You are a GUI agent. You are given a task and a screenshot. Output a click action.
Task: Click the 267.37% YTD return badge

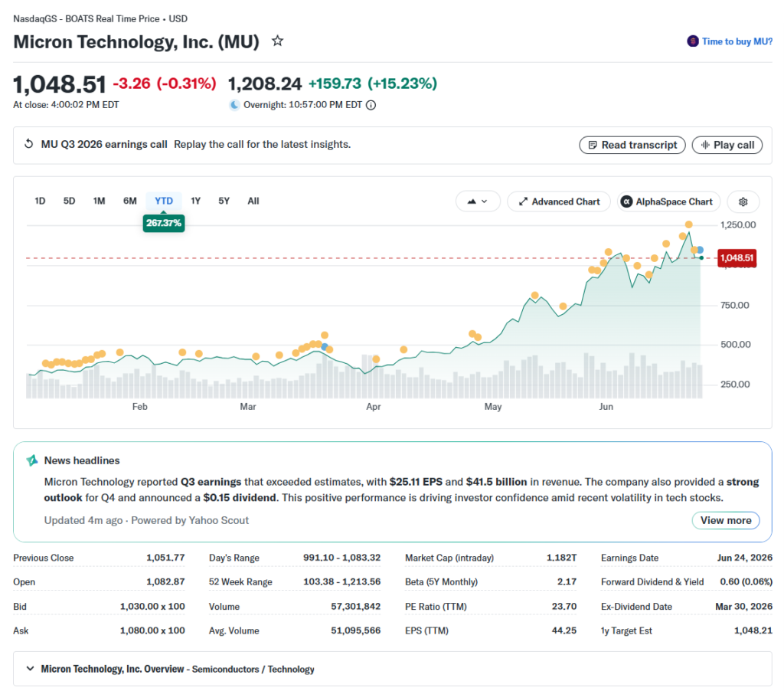[x=164, y=223]
